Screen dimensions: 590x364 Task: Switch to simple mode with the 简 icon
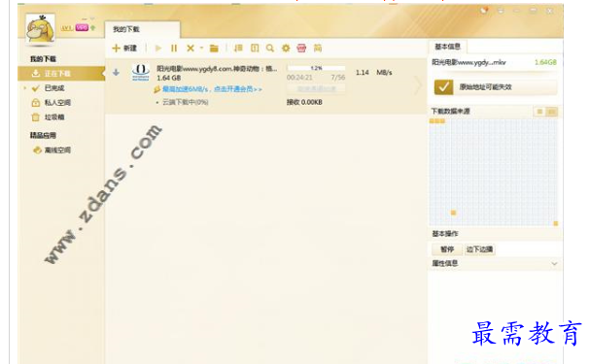(318, 49)
